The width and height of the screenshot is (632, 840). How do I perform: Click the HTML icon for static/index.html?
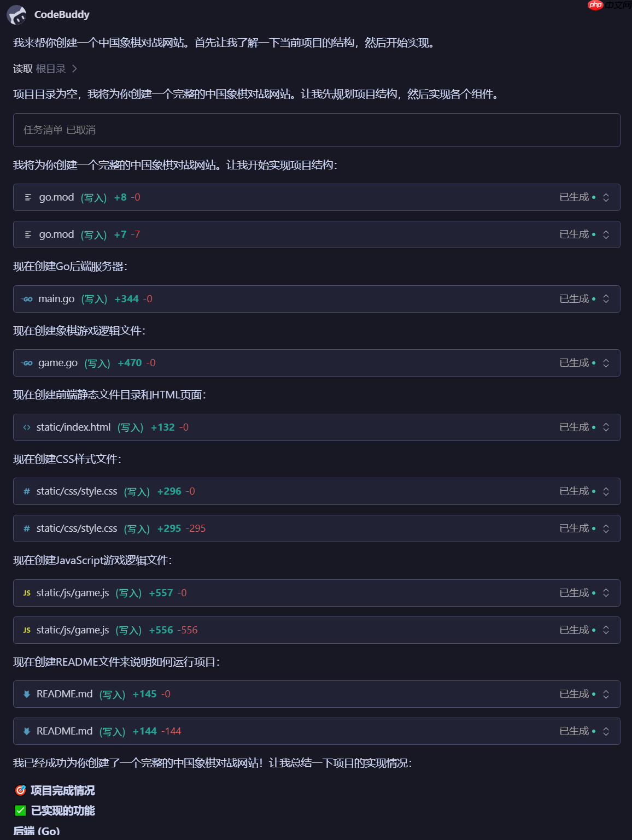(26, 427)
